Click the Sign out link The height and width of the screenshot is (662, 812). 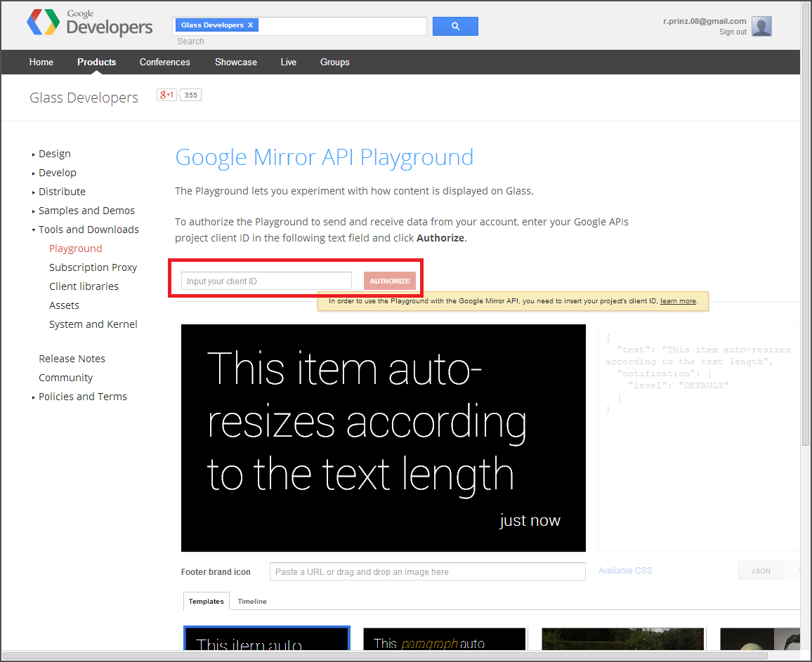point(733,32)
